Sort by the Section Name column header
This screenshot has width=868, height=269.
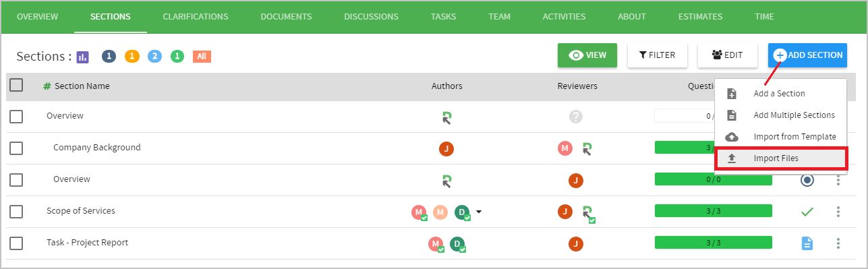click(82, 86)
